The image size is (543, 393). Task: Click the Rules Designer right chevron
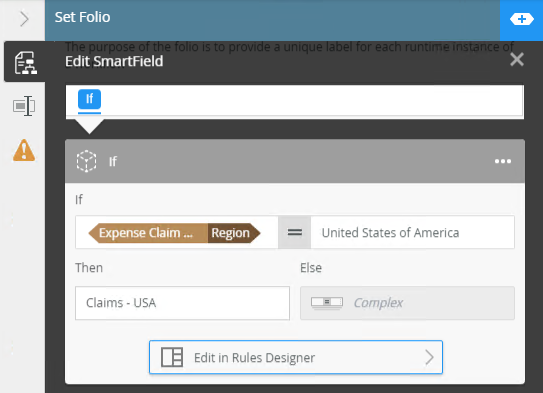[x=429, y=357]
